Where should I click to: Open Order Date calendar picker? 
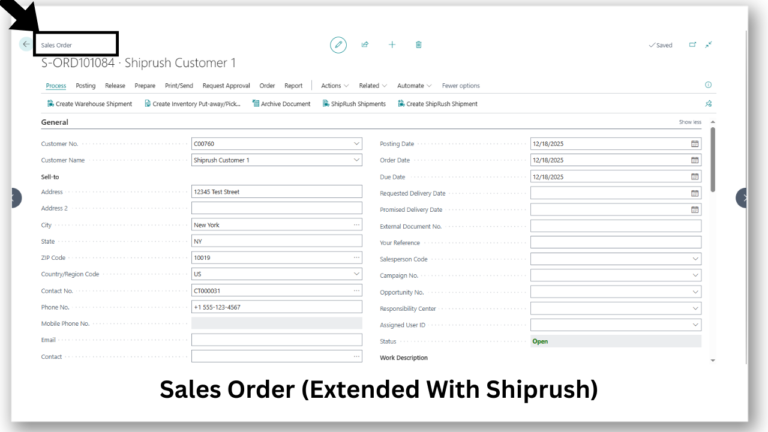tap(695, 160)
